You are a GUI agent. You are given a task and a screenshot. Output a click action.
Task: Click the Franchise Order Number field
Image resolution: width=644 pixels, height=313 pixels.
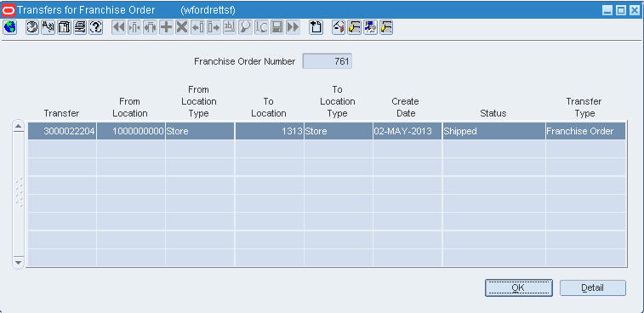tap(327, 61)
